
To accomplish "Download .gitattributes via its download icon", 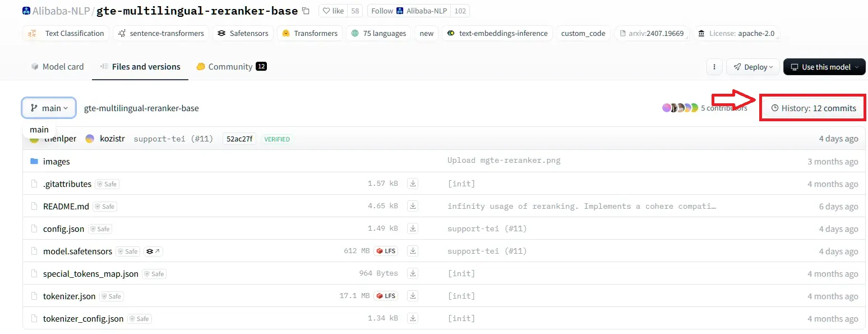I will pyautogui.click(x=413, y=184).
